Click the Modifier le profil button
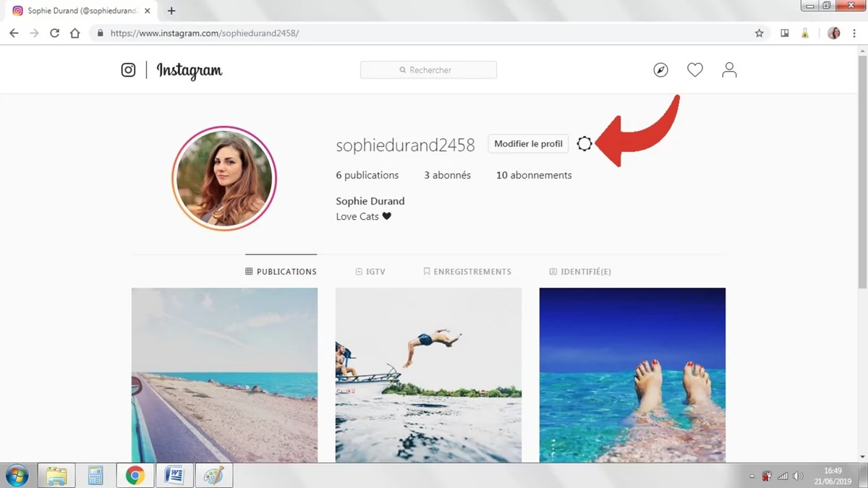 point(528,144)
